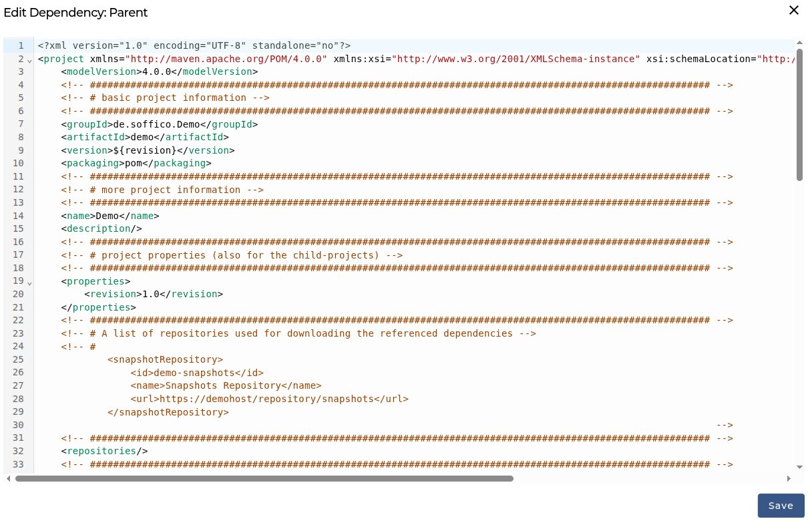Click the artifactId demo line
The width and height of the screenshot is (812, 525).
coord(145,137)
